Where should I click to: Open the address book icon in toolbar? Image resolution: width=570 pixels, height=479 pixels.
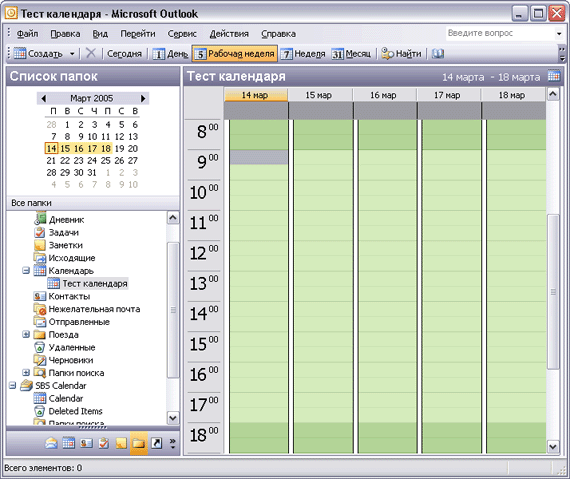(x=438, y=54)
